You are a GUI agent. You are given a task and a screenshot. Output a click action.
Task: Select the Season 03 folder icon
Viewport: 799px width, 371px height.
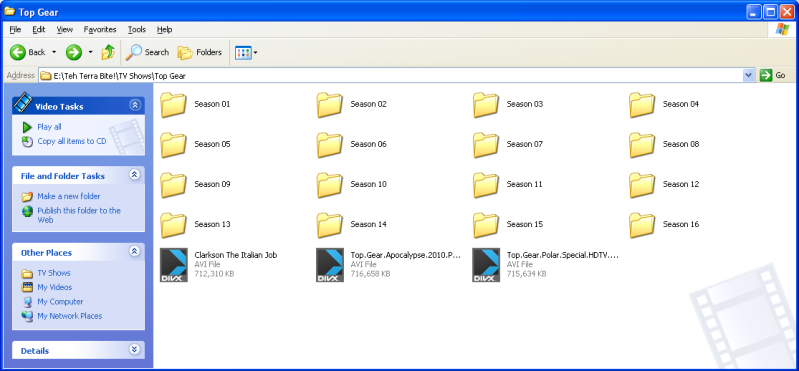(486, 105)
